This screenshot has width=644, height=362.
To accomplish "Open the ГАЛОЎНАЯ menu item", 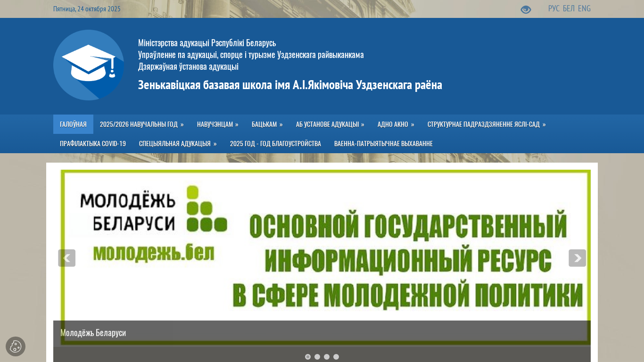I will point(73,124).
